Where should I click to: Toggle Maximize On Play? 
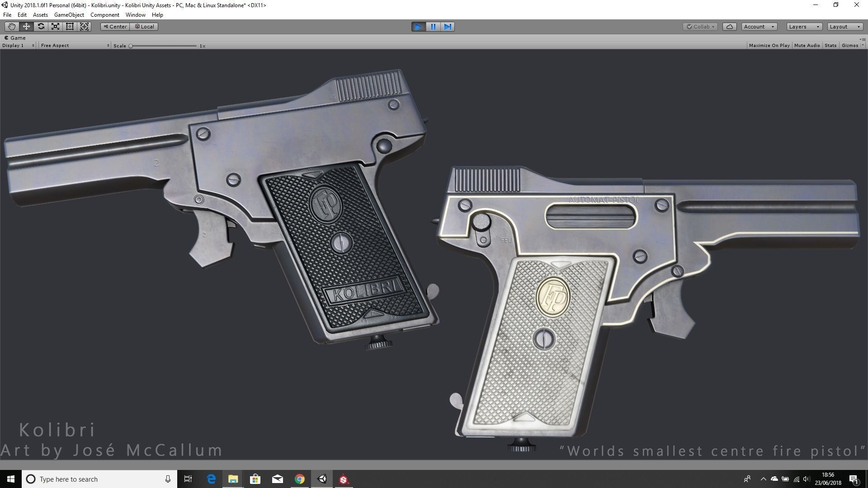[769, 46]
